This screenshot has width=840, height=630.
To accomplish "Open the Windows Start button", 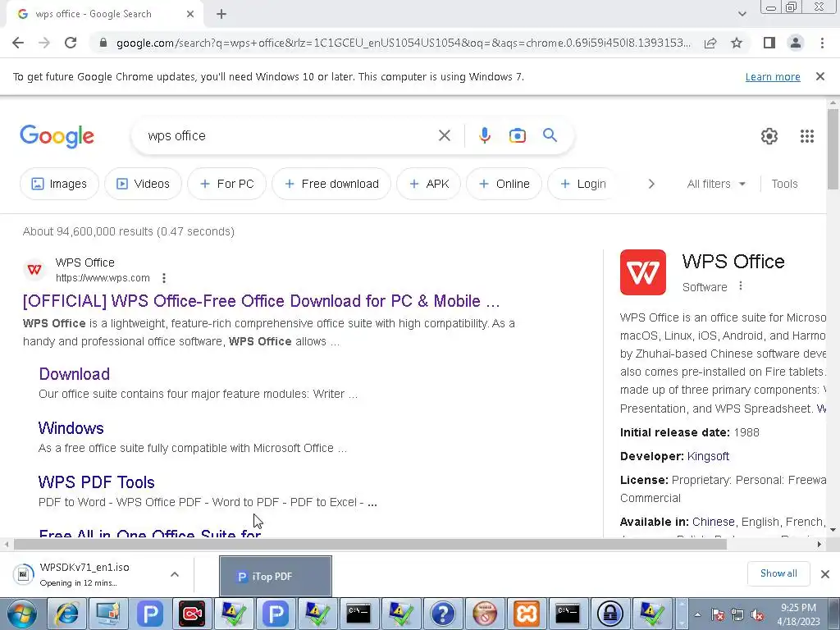I will click(x=22, y=614).
